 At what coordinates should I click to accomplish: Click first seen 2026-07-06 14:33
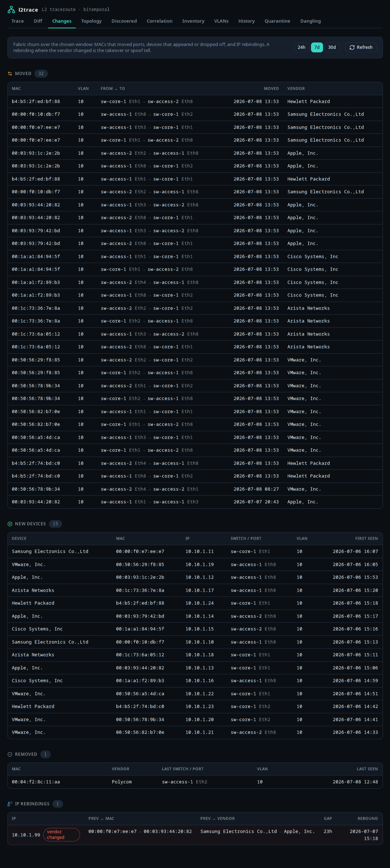coord(355,732)
